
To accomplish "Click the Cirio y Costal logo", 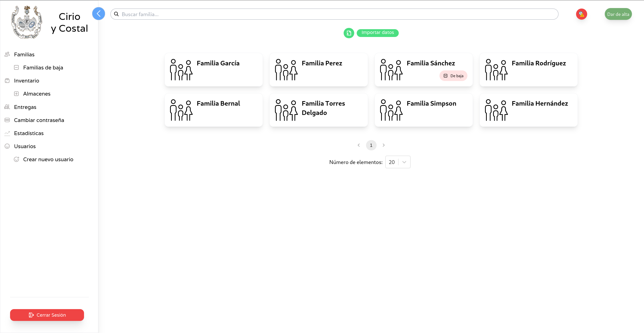I will pos(27,23).
